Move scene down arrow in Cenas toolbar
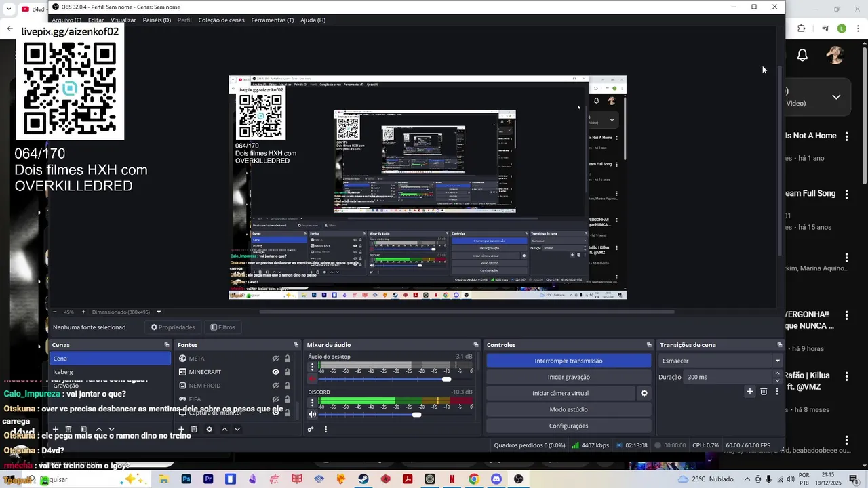Viewport: 868px width, 488px height. pyautogui.click(x=112, y=429)
